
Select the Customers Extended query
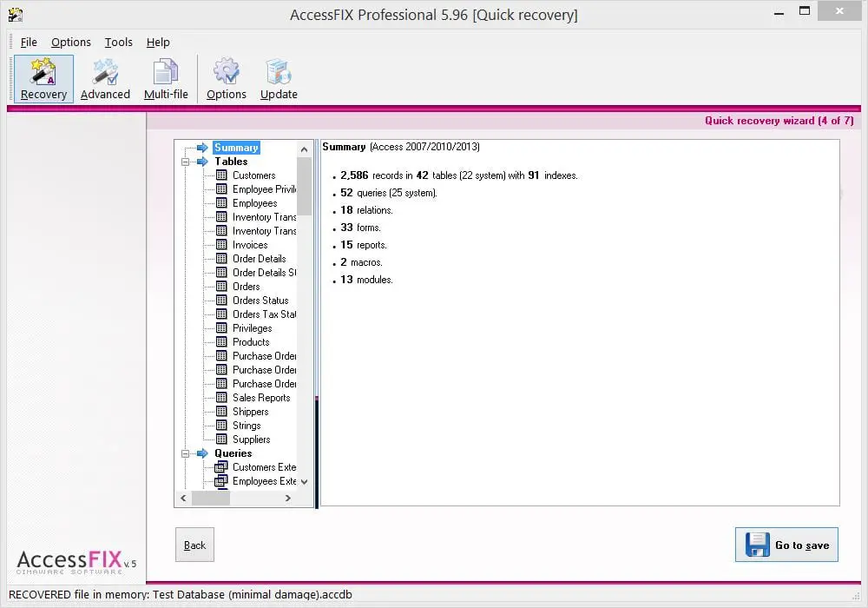click(x=264, y=466)
